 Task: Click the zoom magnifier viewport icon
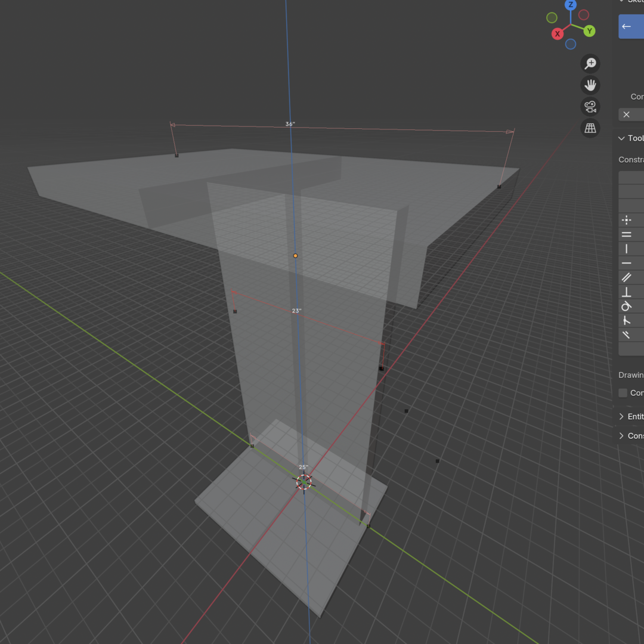(x=590, y=63)
